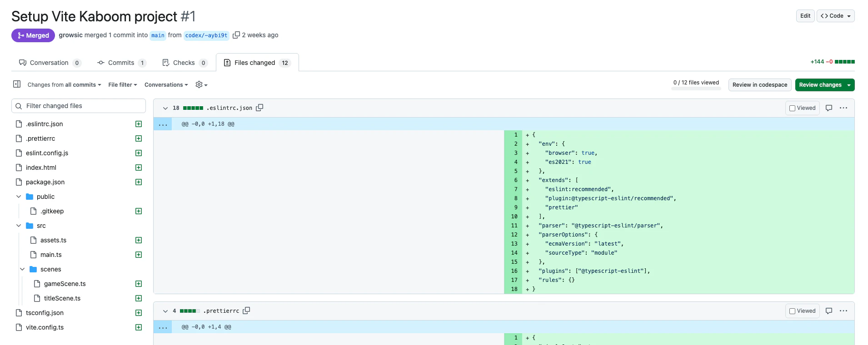Open the .eslintrc.json file header link

click(x=229, y=108)
